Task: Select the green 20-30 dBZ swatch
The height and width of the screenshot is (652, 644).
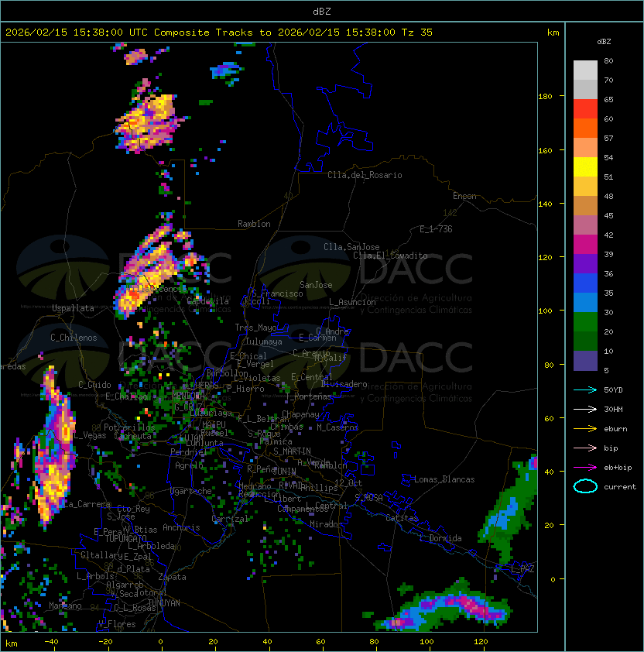Action: 585,322
